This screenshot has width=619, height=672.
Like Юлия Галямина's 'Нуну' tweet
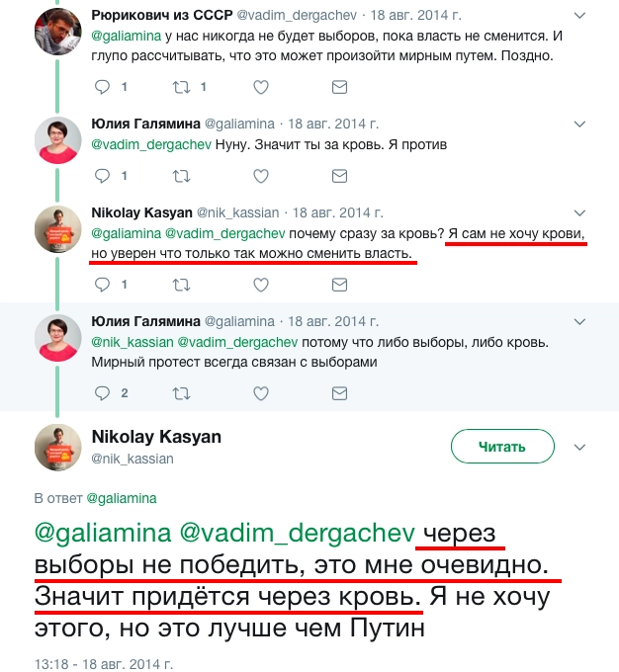click(261, 176)
